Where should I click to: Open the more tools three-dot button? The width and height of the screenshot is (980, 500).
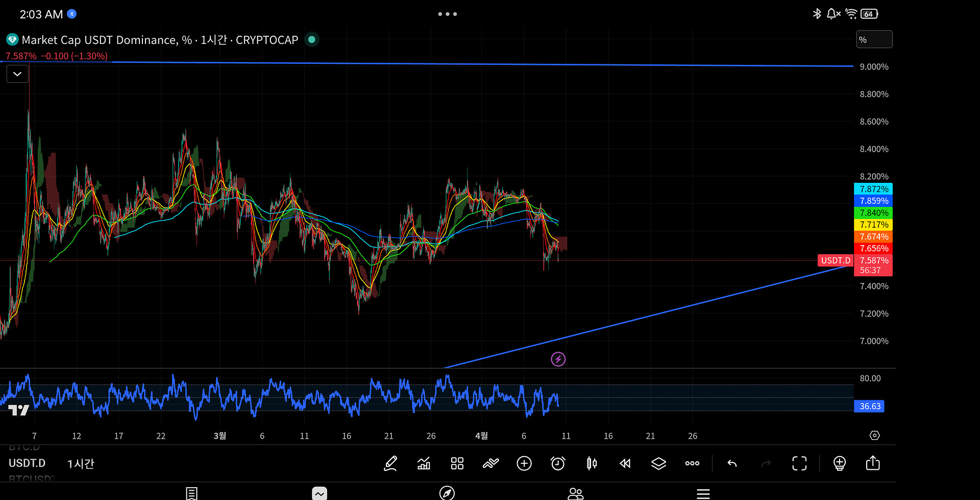692,463
